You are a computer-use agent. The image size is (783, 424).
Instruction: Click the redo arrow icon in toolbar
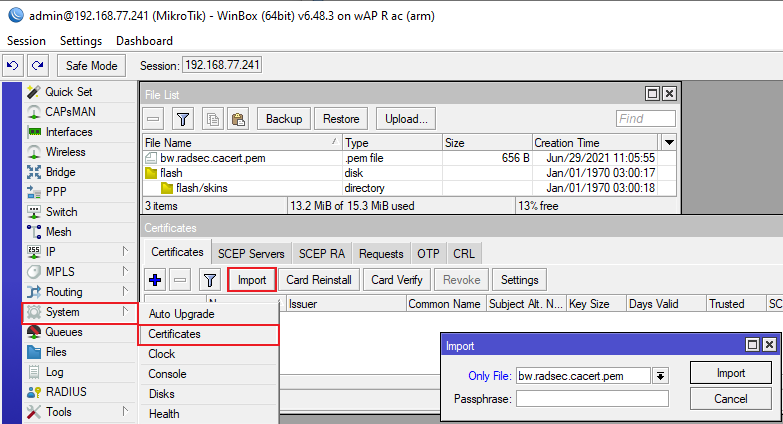[37, 65]
